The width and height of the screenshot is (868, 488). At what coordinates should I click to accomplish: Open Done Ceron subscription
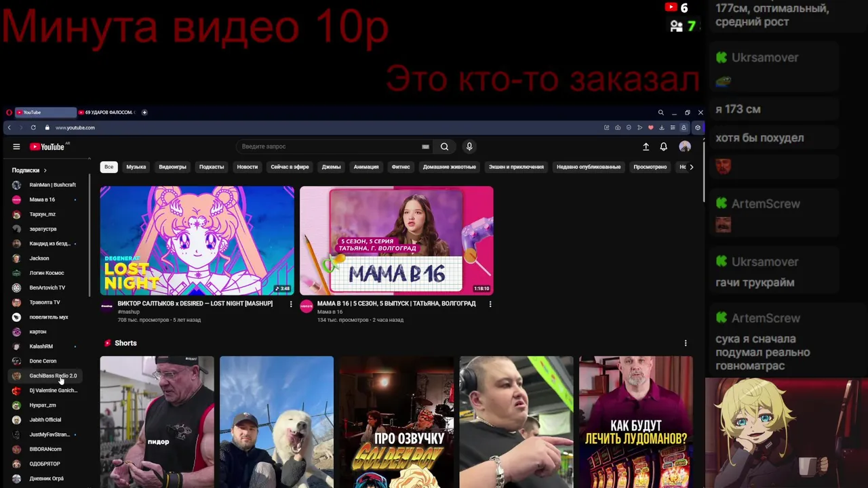pyautogui.click(x=45, y=361)
